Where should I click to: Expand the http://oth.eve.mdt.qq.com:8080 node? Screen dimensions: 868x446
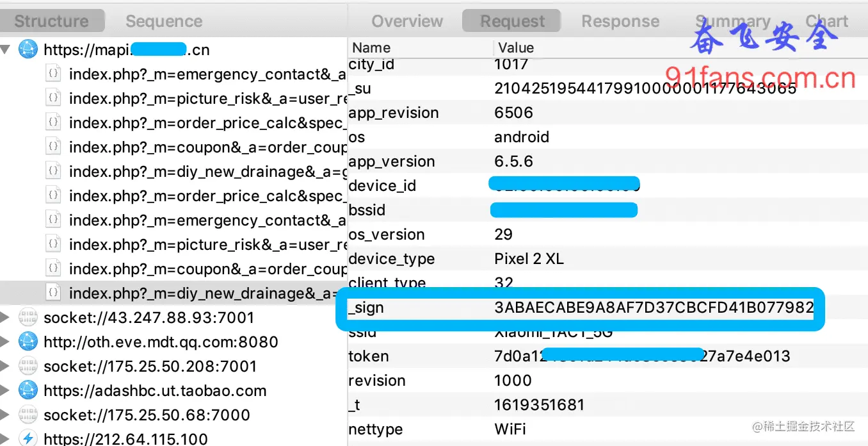pyautogui.click(x=6, y=342)
